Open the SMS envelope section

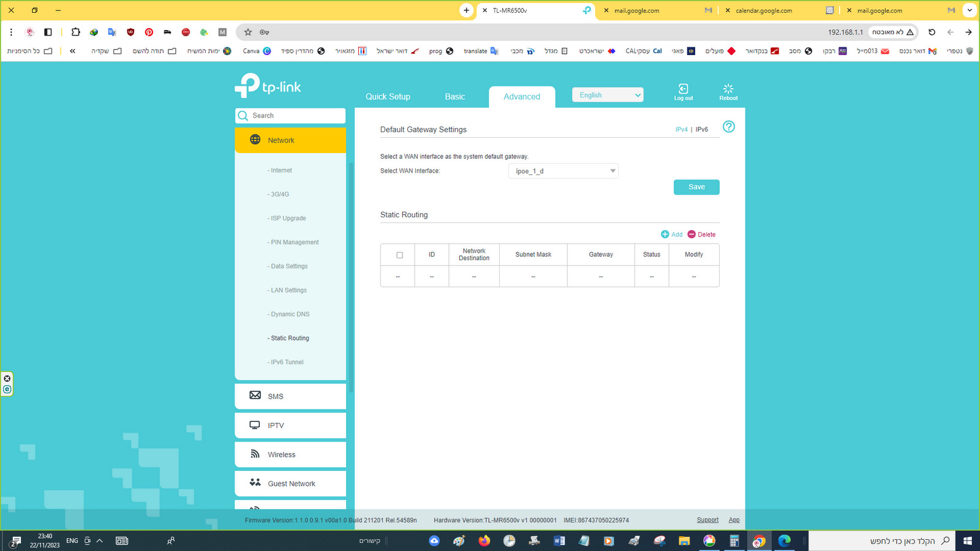(290, 396)
